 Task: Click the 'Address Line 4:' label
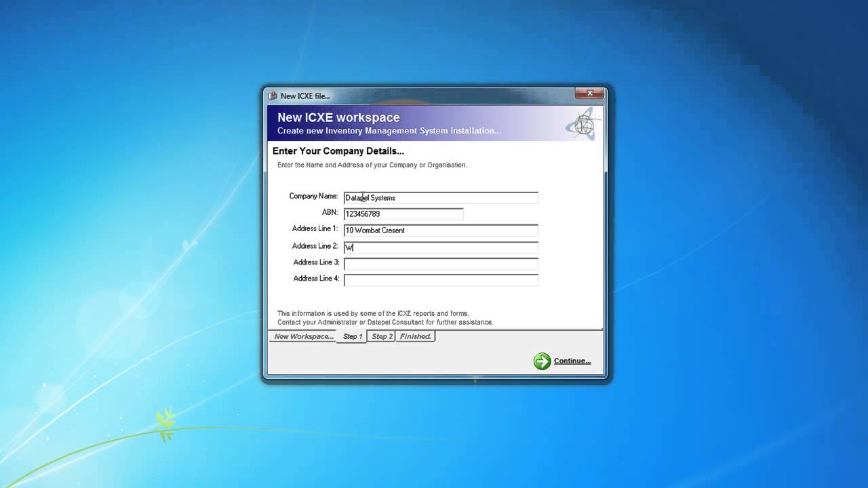[316, 279]
